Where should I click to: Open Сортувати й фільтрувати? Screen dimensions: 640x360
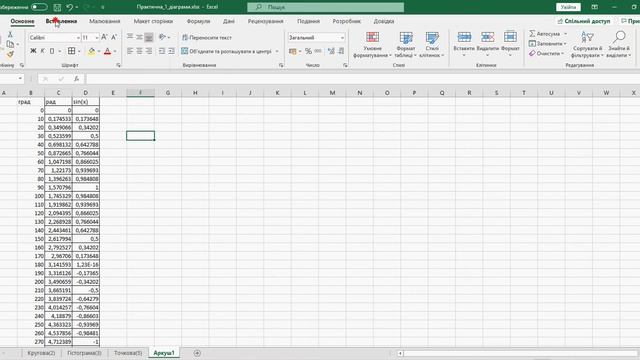coord(587,44)
